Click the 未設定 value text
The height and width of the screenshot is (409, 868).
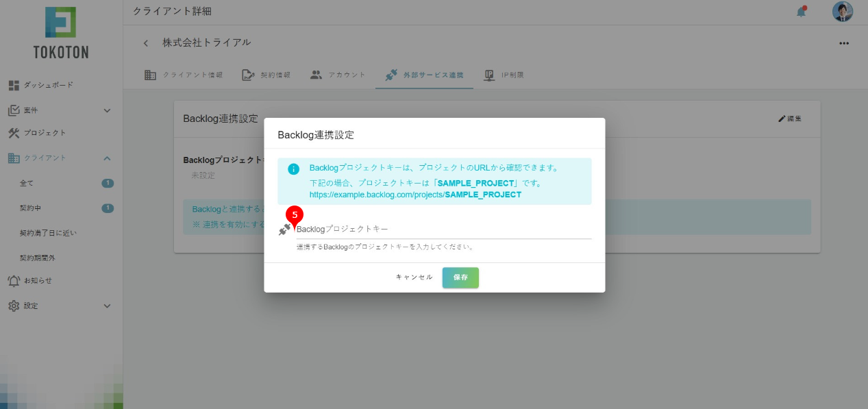[x=203, y=175]
